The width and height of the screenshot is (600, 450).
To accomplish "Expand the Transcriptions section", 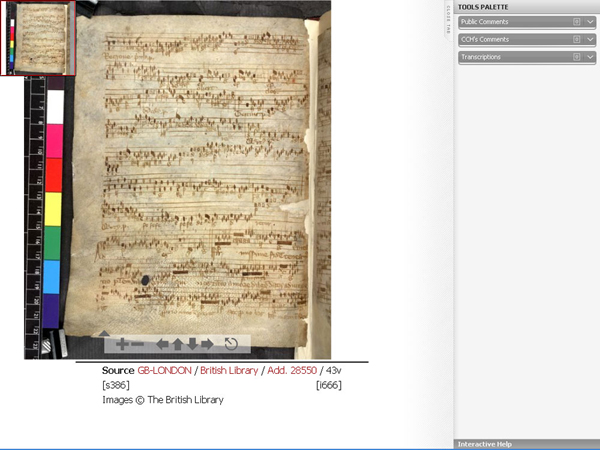I will pos(590,57).
